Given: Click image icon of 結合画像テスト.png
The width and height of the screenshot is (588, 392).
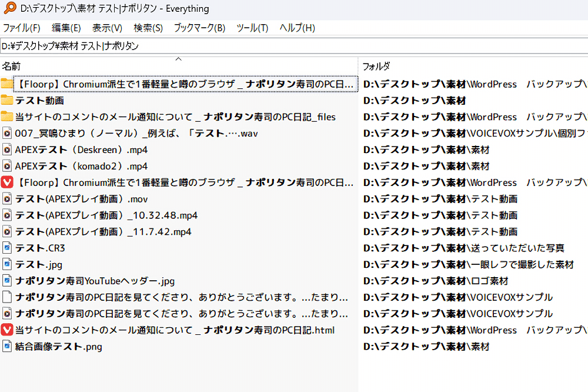Looking at the screenshot, I should pyautogui.click(x=6, y=346).
